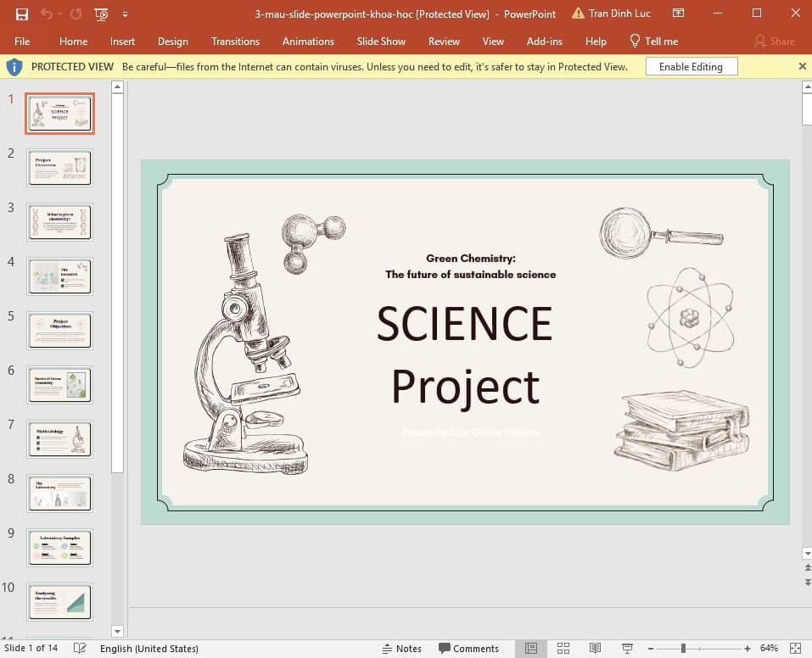Open the Design ribbon tab

click(172, 41)
